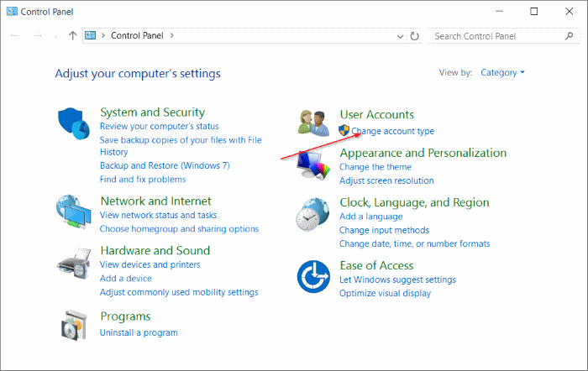588x371 pixels.
Task: Open the Programs heading
Action: coord(125,316)
